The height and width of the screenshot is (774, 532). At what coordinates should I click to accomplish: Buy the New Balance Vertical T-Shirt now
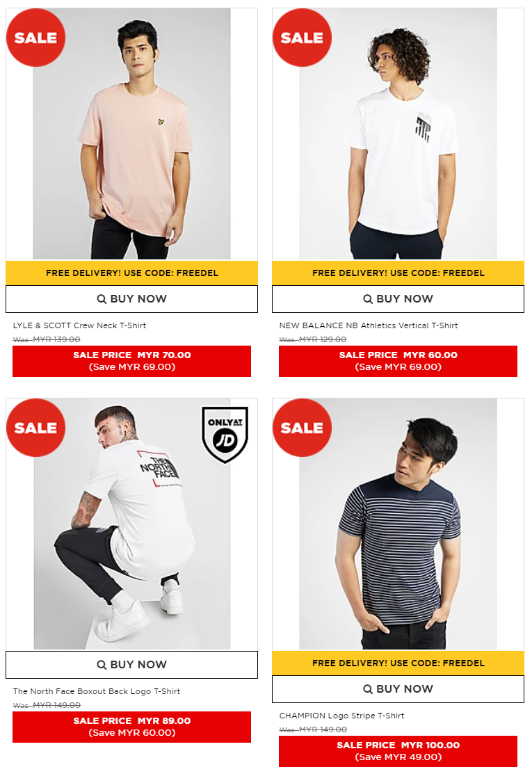pos(398,298)
